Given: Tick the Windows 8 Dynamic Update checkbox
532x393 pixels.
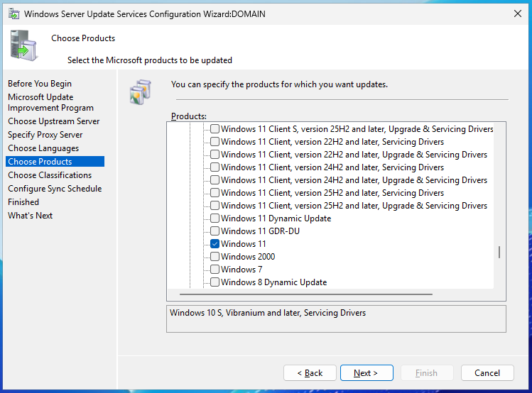Looking at the screenshot, I should [215, 282].
